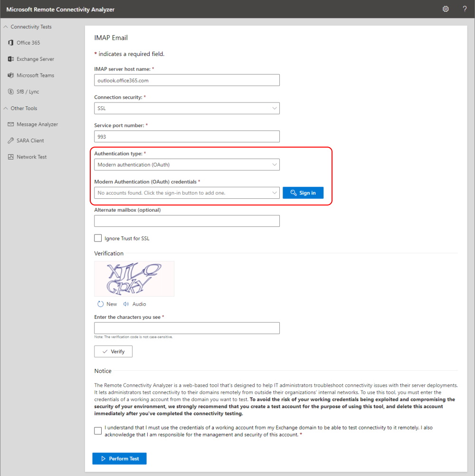Click the captcha verification image
This screenshot has height=476, width=475.
[134, 279]
